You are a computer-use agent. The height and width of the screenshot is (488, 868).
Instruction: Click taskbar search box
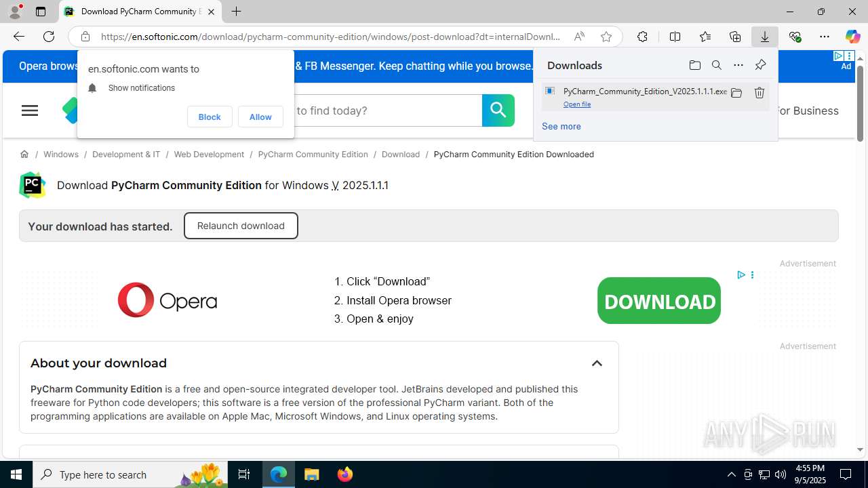click(130, 474)
